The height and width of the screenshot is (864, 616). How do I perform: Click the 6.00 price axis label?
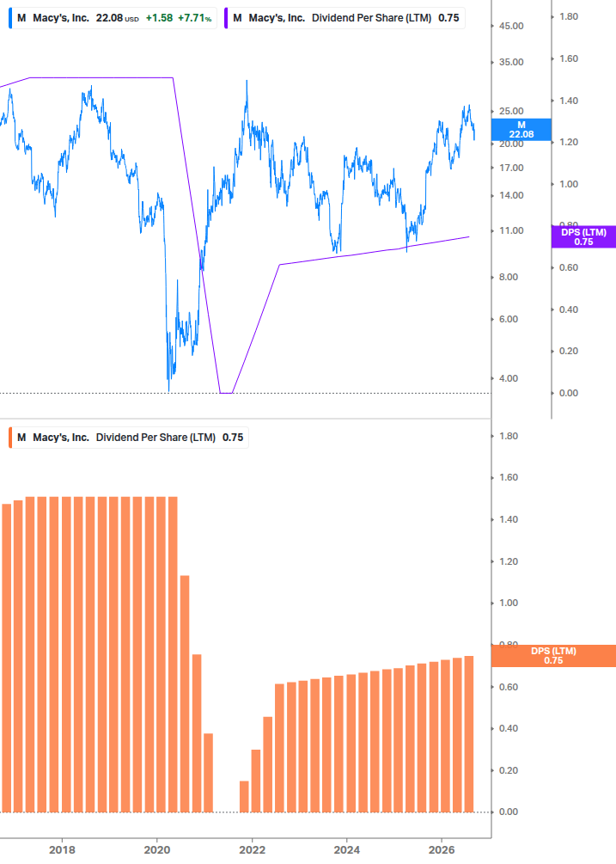(x=509, y=320)
